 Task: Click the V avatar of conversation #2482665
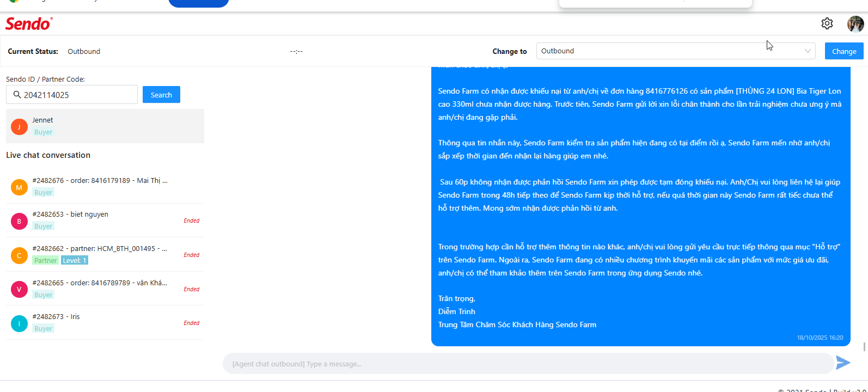click(x=19, y=289)
